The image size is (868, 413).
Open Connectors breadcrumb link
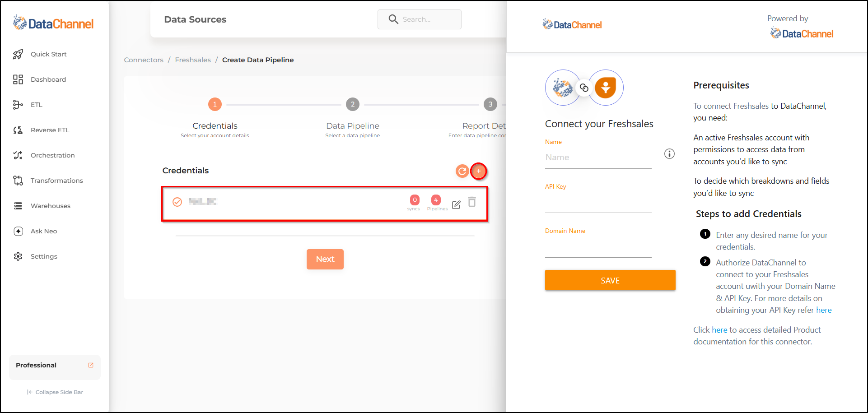point(144,60)
